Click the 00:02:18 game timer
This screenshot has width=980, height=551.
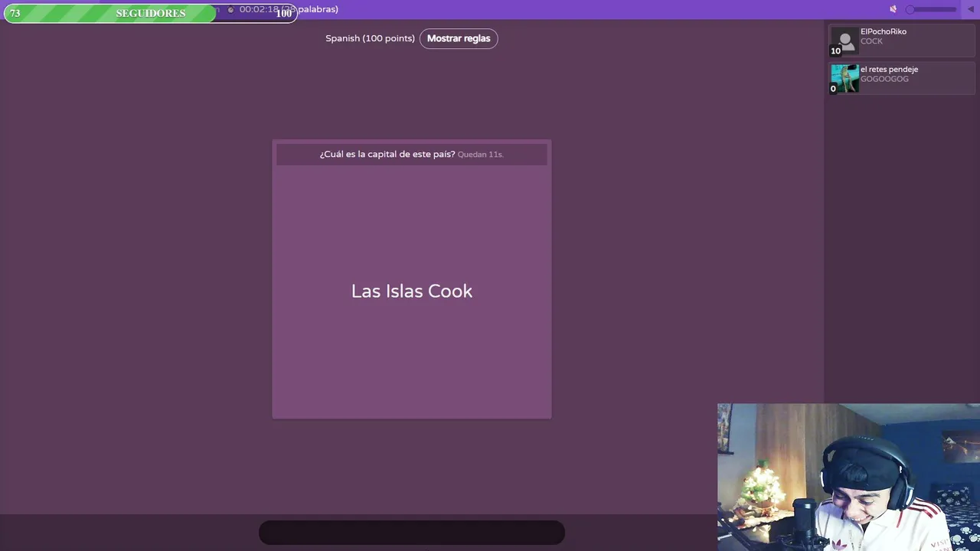tap(259, 9)
